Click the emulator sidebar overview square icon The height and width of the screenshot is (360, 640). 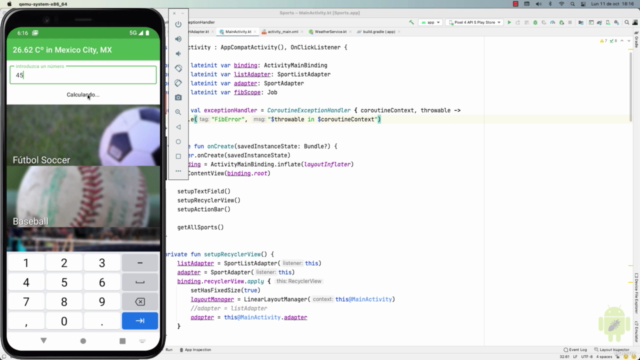[178, 156]
